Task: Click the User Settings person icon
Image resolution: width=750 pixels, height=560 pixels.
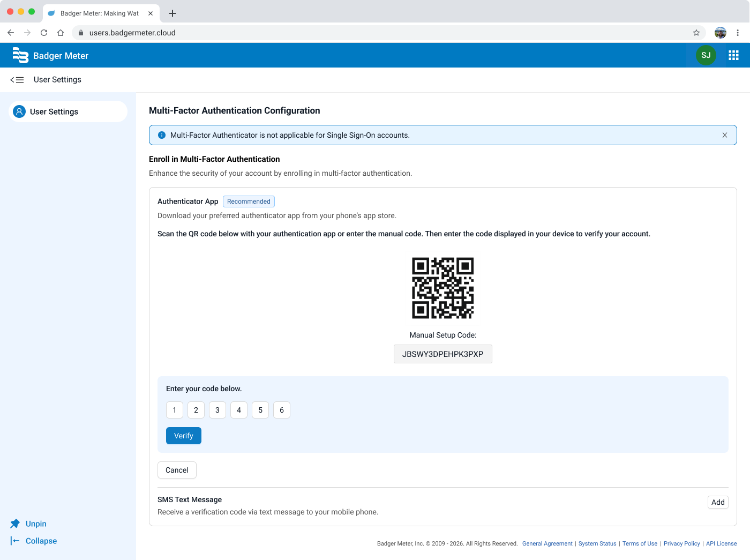Action: point(19,111)
